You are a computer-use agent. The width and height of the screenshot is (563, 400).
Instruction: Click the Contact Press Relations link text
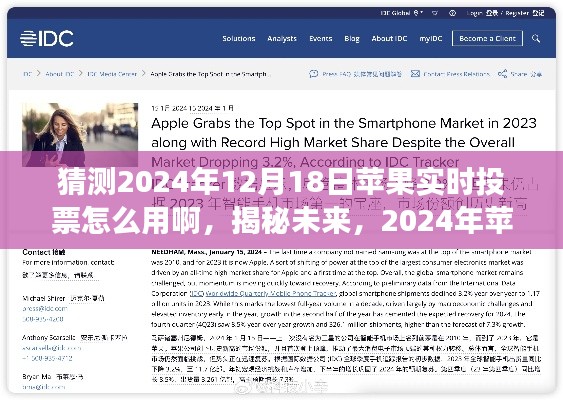(x=456, y=74)
